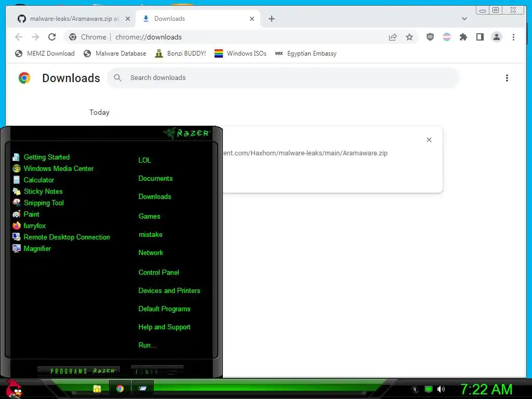Launch Windows Media Center from start menu
This screenshot has height=399, width=532.
53,169
